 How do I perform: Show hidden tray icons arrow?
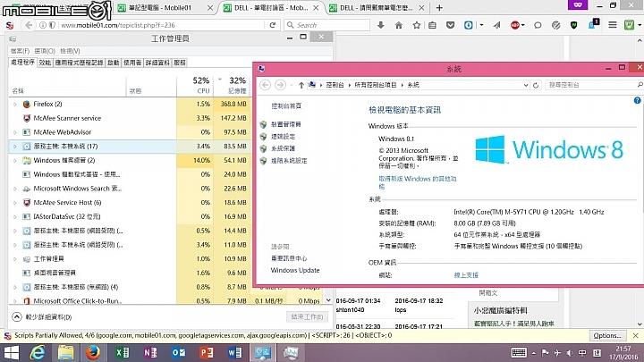tap(533, 352)
